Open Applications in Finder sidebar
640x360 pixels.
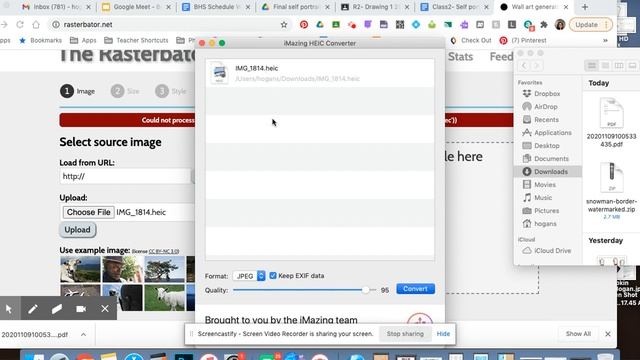point(552,133)
